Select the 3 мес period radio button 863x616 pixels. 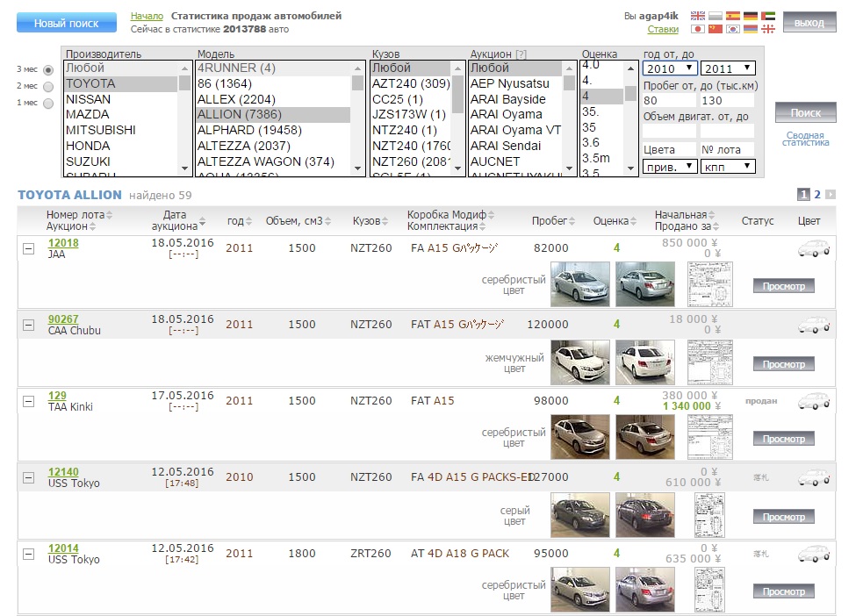48,70
